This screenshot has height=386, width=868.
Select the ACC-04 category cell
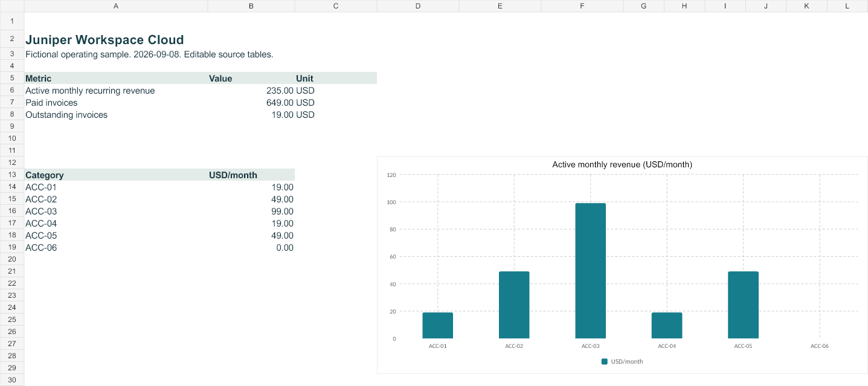[x=116, y=224]
